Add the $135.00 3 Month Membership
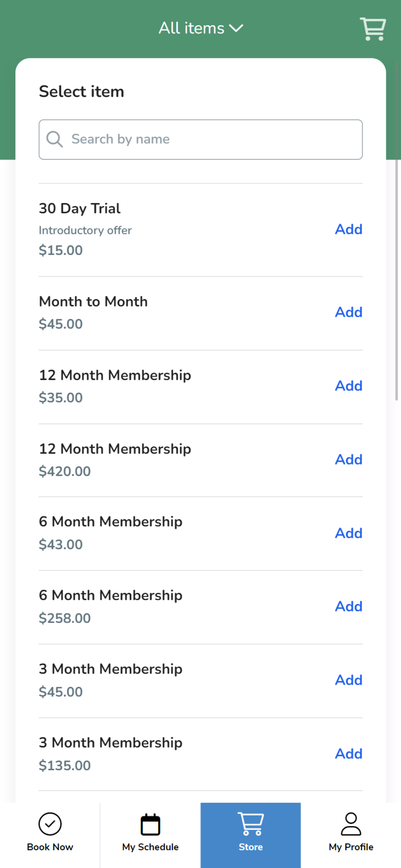Screen dimensions: 401x868 pos(348,753)
